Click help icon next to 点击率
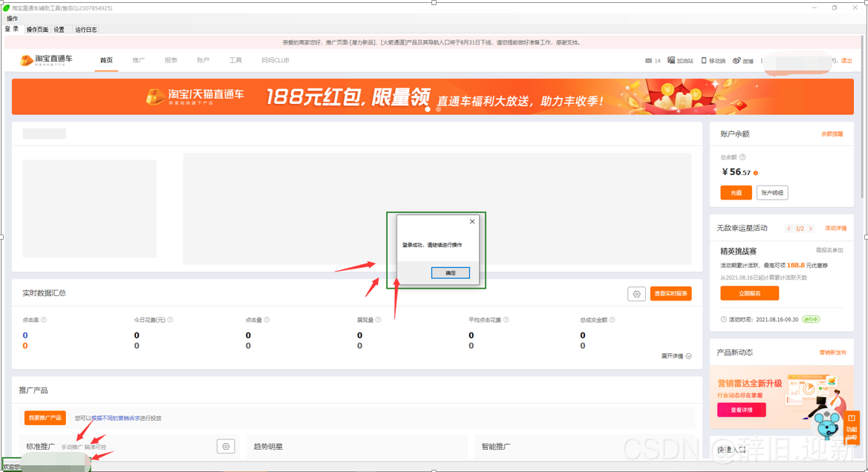Image resolution: width=868 pixels, height=472 pixels. coord(44,320)
